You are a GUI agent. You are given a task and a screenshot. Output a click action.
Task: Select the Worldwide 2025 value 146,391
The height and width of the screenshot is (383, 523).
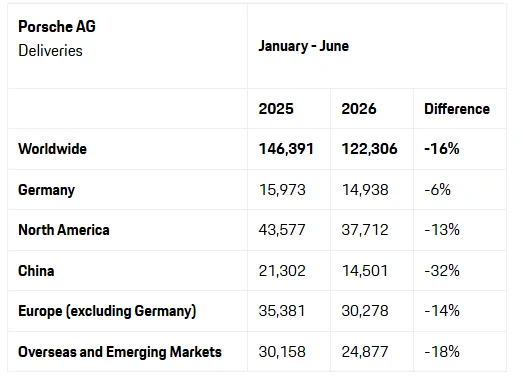point(286,149)
